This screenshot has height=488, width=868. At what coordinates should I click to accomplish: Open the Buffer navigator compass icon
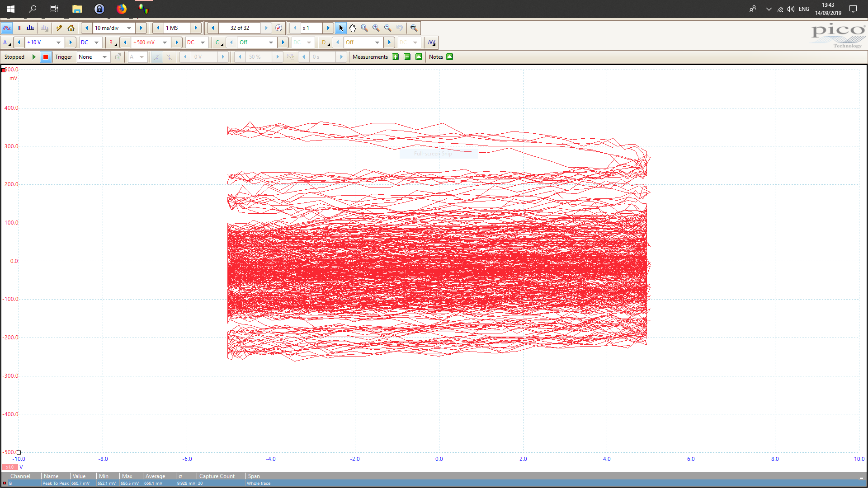pyautogui.click(x=279, y=28)
